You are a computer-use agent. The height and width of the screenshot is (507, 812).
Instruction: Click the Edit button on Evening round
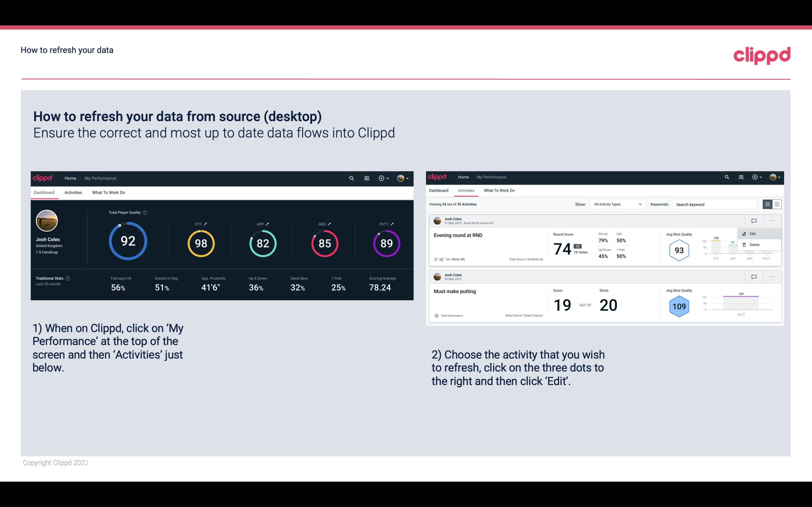tap(754, 233)
